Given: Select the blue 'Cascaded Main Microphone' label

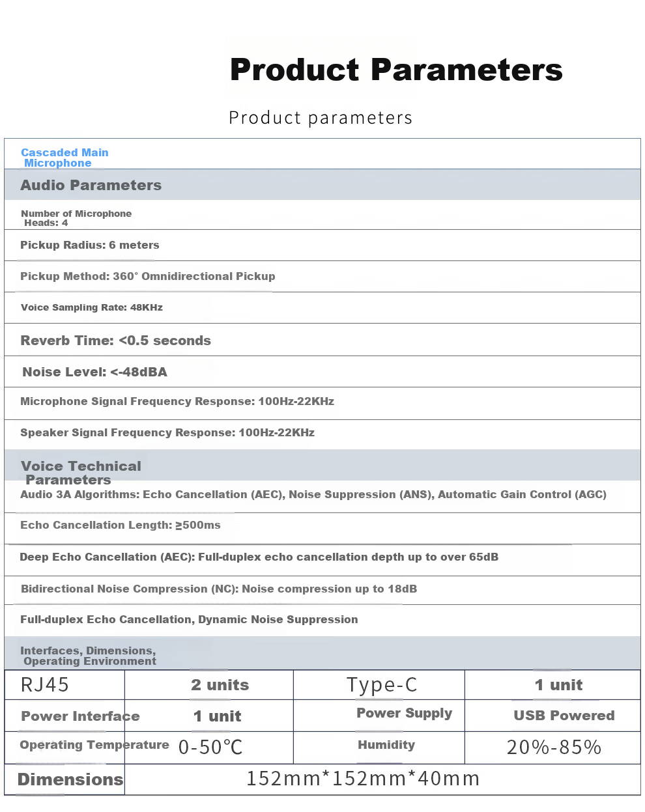Looking at the screenshot, I should click(x=64, y=158).
